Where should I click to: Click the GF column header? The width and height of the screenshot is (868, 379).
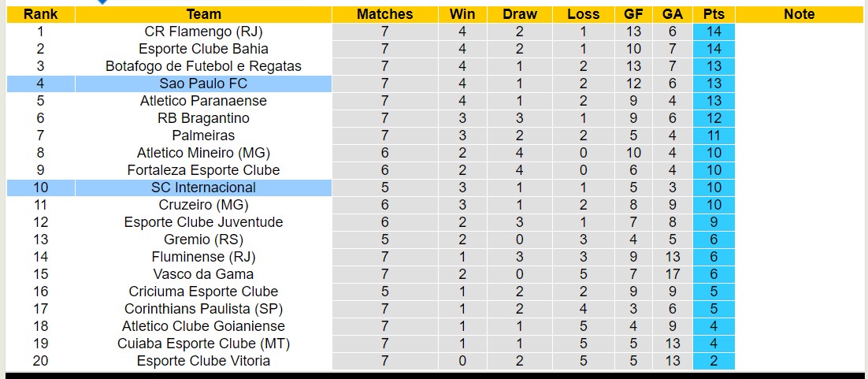point(633,14)
